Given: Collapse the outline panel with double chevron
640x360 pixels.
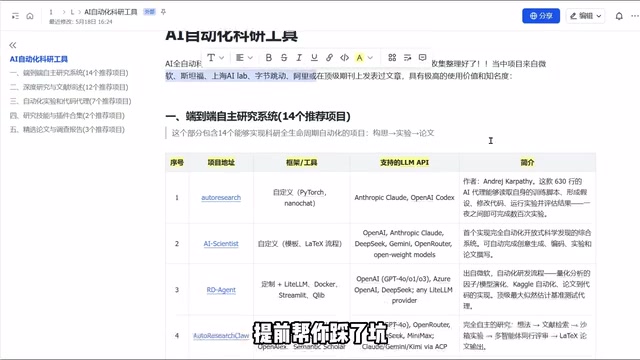Looking at the screenshot, I should pos(13,45).
